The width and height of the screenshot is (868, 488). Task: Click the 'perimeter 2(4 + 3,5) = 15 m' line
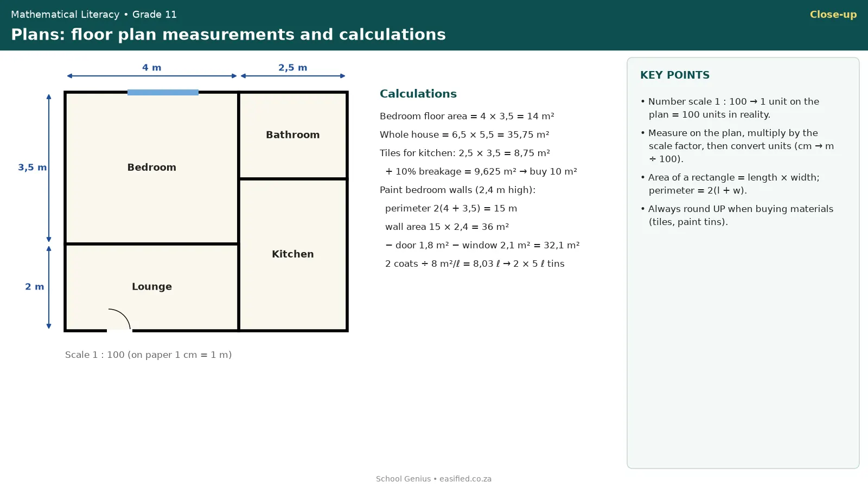(451, 208)
